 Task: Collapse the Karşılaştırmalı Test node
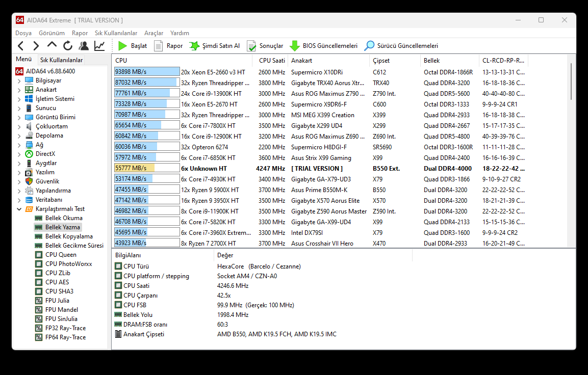click(19, 209)
